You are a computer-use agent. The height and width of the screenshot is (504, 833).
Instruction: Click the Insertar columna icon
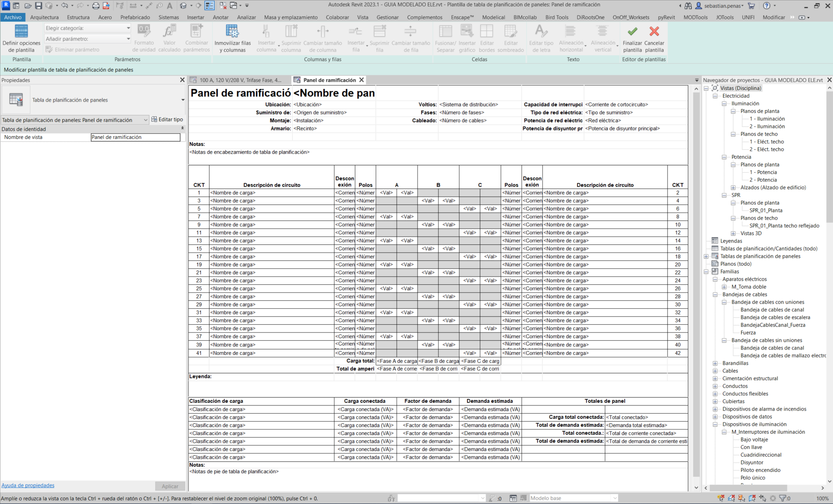click(x=266, y=31)
